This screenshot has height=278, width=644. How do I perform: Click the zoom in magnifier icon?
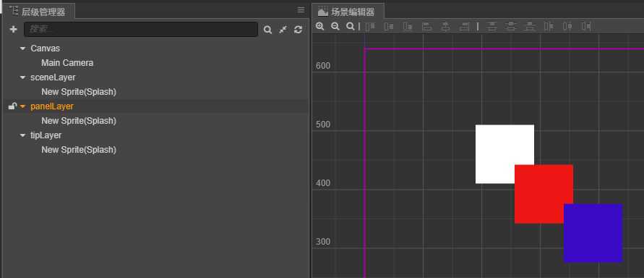[320, 26]
